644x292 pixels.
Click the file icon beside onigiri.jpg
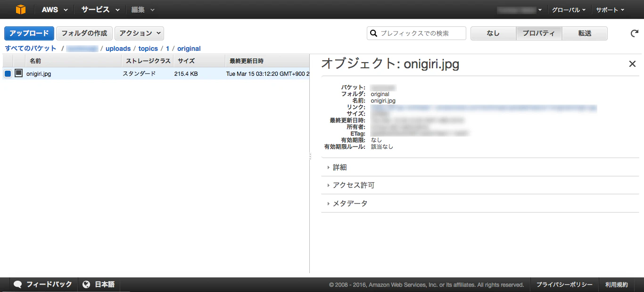click(18, 73)
